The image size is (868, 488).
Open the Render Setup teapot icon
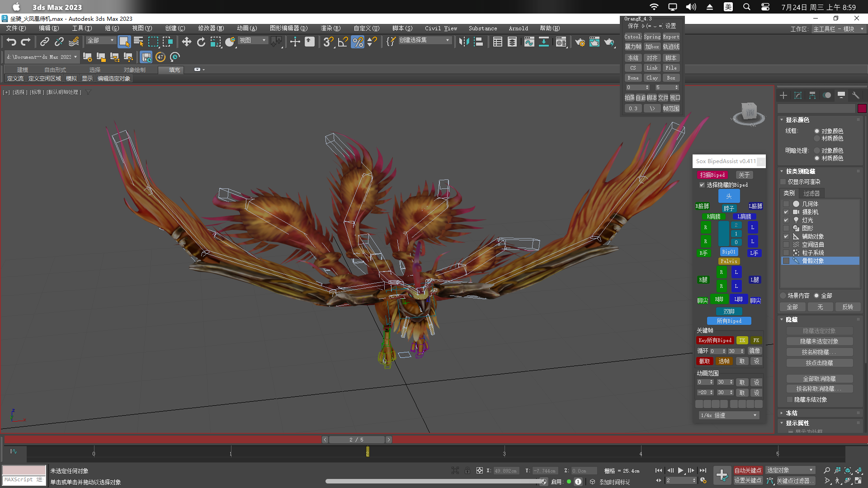[580, 42]
